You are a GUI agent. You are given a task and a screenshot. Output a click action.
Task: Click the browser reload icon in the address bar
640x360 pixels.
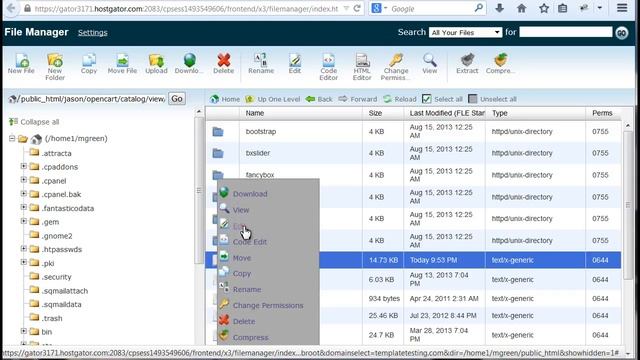click(357, 8)
